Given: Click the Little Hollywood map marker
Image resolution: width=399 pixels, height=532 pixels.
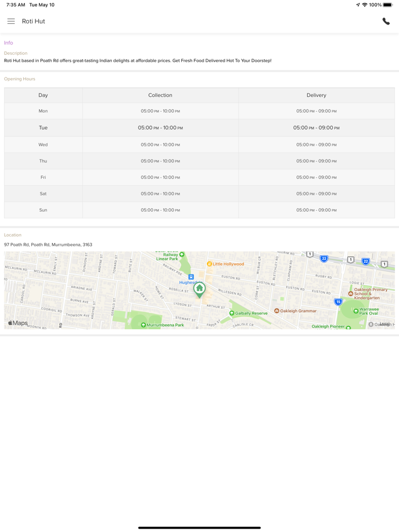Looking at the screenshot, I should (x=210, y=264).
